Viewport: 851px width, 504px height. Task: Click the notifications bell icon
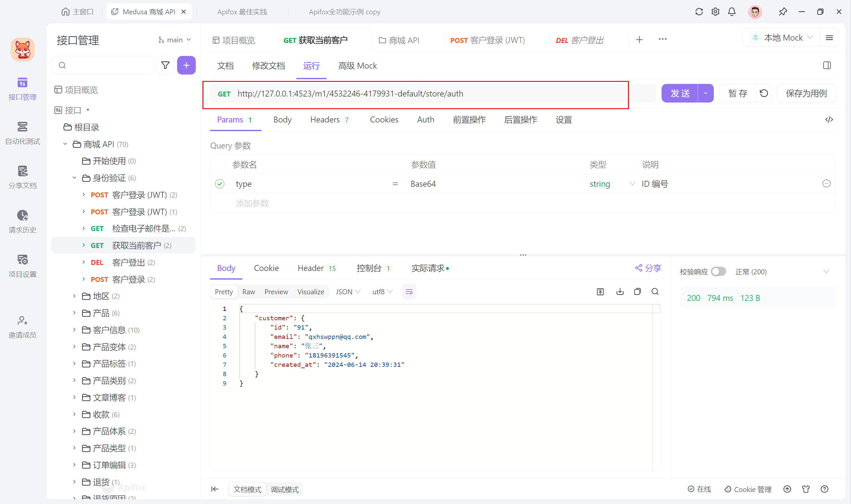point(731,11)
